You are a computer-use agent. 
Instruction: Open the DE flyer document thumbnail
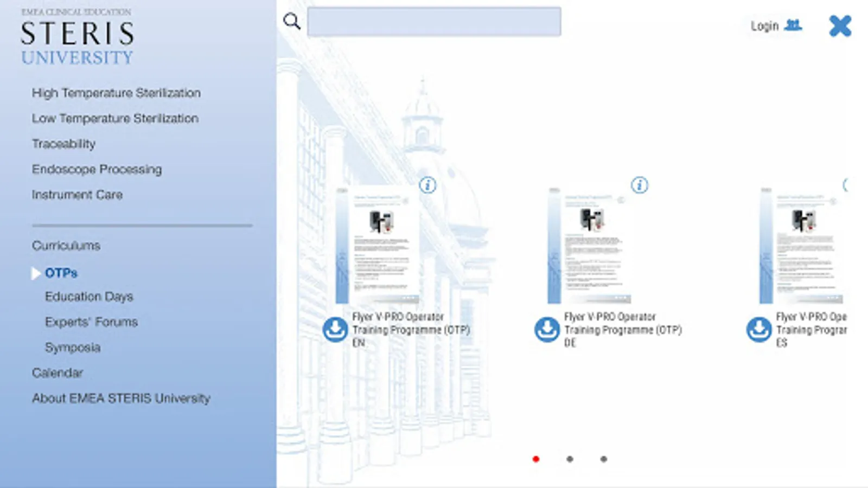(x=589, y=246)
